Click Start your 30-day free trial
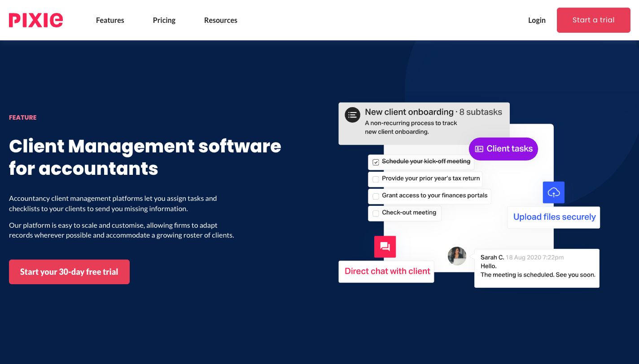Image resolution: width=639 pixels, height=364 pixels. (69, 272)
